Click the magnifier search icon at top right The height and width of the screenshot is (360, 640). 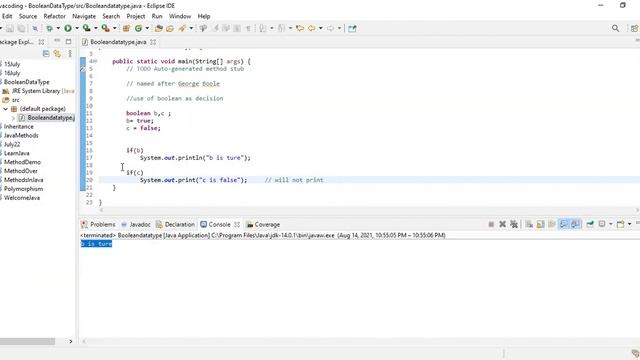(x=615, y=28)
